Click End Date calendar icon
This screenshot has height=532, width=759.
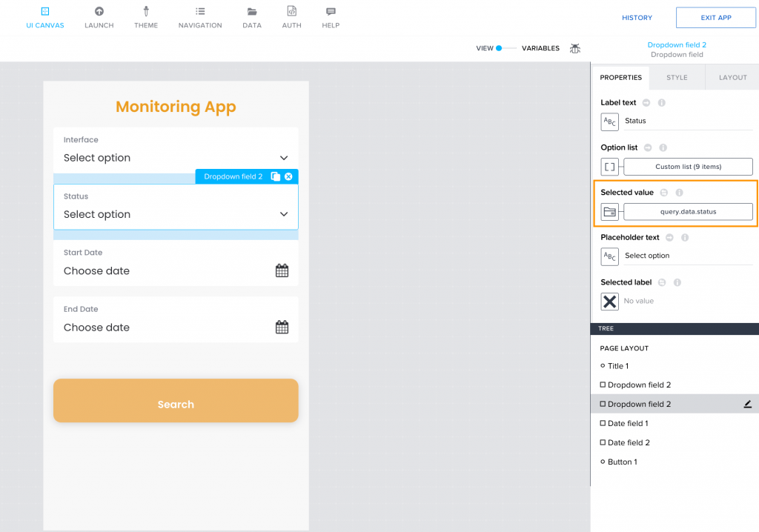[x=282, y=327]
